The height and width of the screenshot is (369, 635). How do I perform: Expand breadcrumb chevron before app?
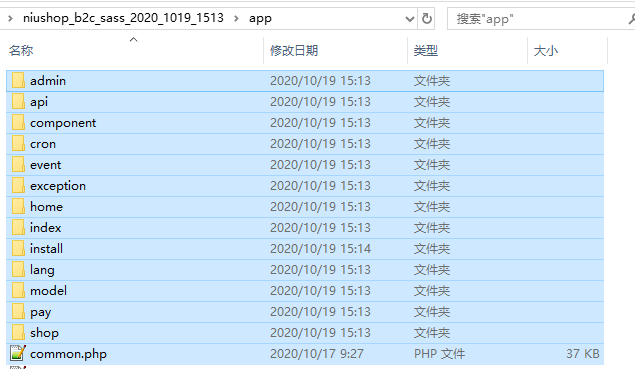tap(236, 18)
